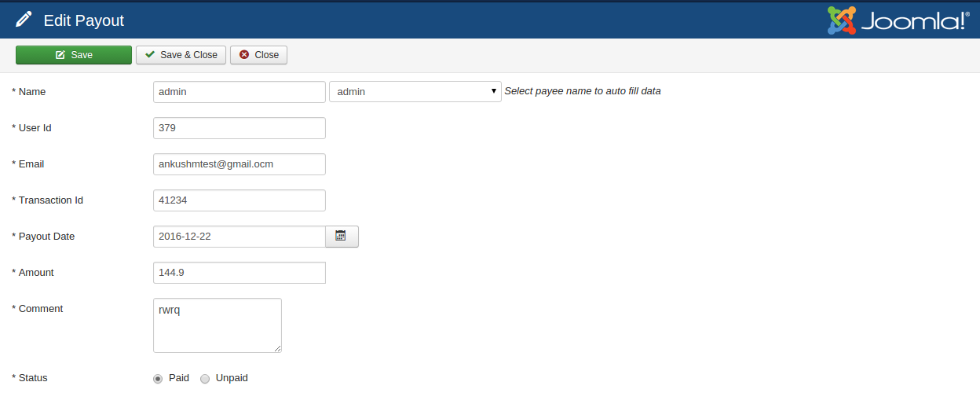Expand the payee name dropdown
This screenshot has height=404, width=980.
pos(415,92)
